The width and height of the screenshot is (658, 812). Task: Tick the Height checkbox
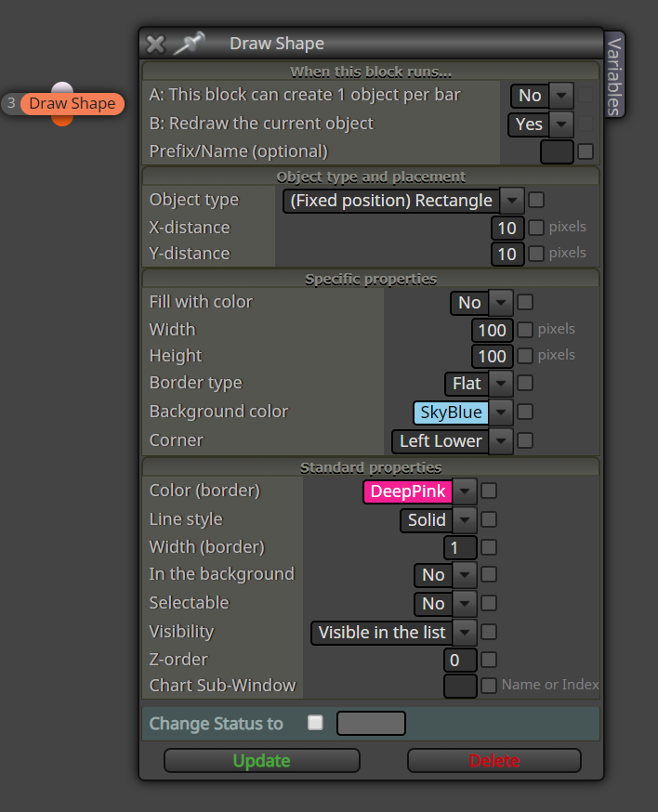[x=525, y=355]
